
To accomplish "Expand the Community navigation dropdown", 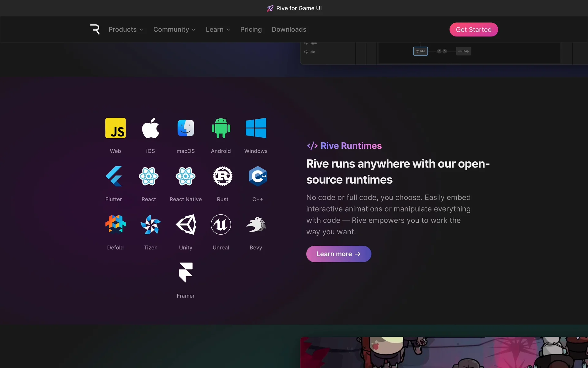I will 174,29.
